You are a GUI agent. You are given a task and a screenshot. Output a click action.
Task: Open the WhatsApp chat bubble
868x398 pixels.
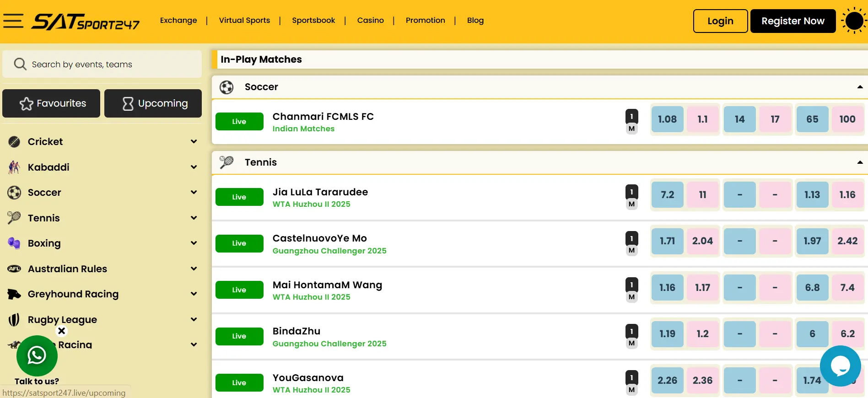pyautogui.click(x=37, y=356)
